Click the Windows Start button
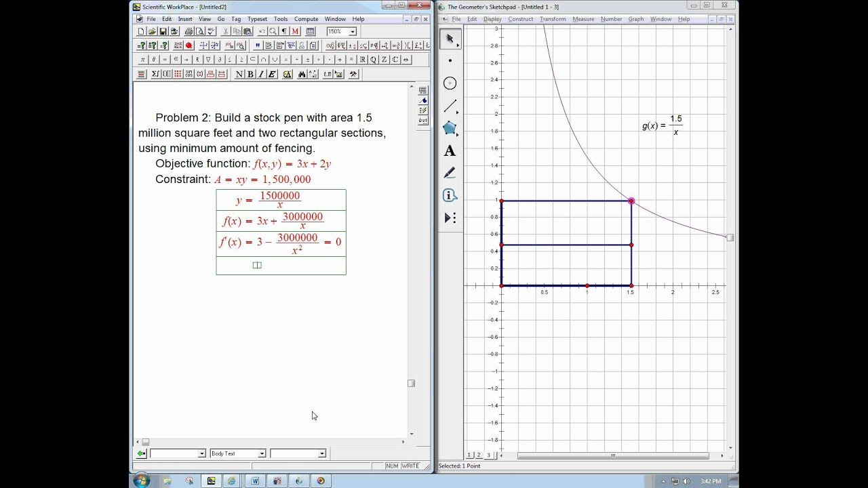Screen dimensions: 868x488 pyautogui.click(x=142, y=481)
